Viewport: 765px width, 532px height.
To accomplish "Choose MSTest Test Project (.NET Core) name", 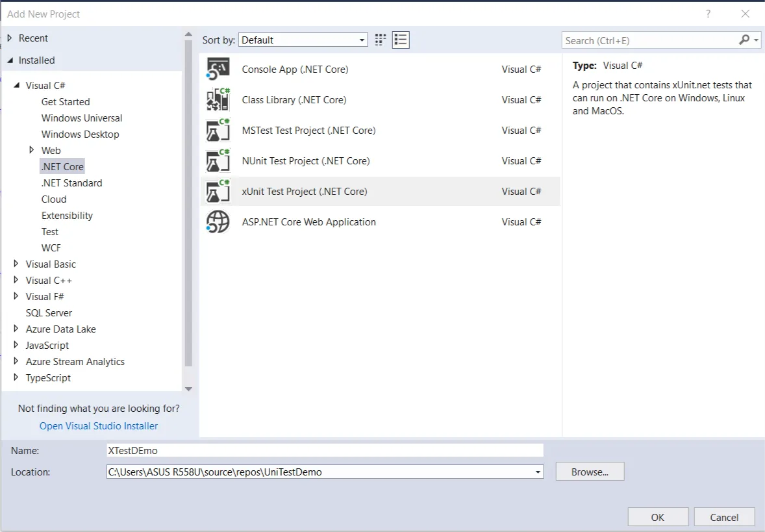I will 309,131.
